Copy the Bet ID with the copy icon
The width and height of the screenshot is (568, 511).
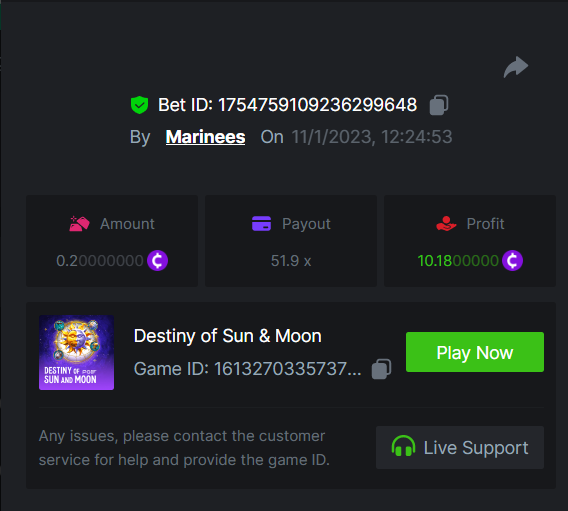pyautogui.click(x=439, y=105)
